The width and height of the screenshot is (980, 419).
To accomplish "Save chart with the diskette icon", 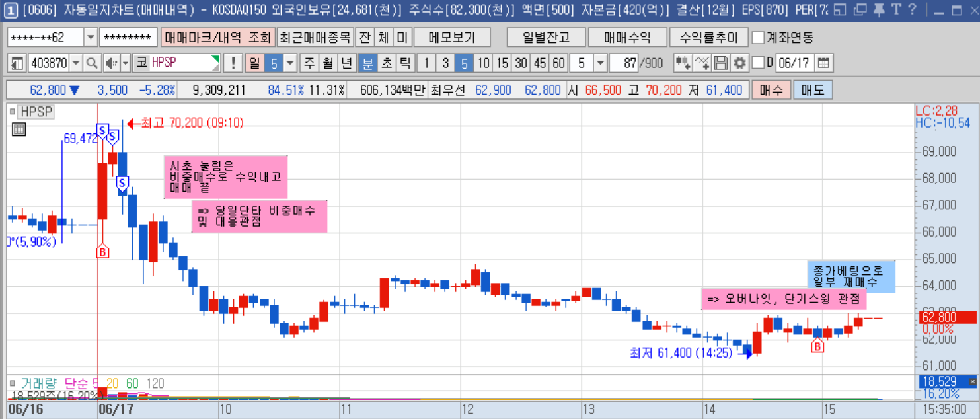I will point(721,63).
